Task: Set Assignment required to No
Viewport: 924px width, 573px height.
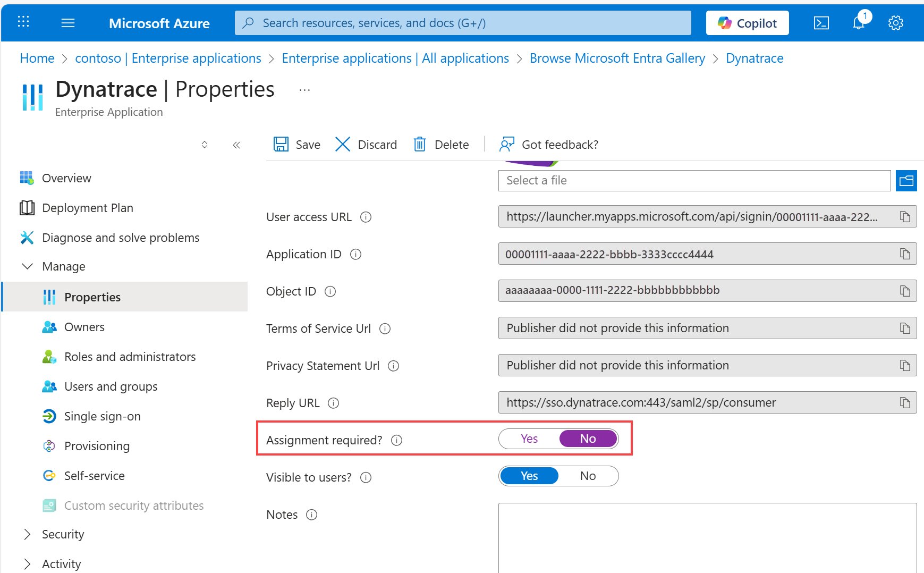Action: point(588,439)
